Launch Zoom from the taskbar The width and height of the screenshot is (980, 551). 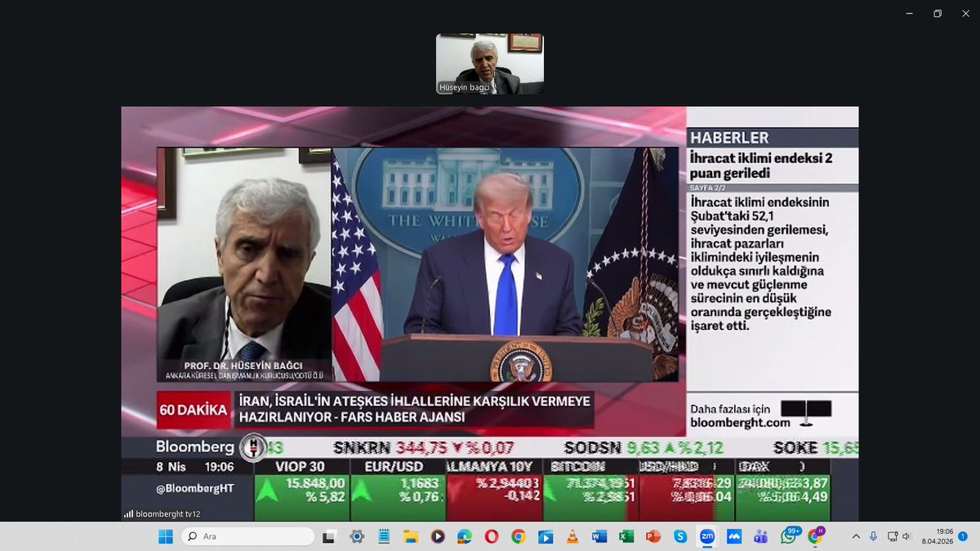pos(706,537)
